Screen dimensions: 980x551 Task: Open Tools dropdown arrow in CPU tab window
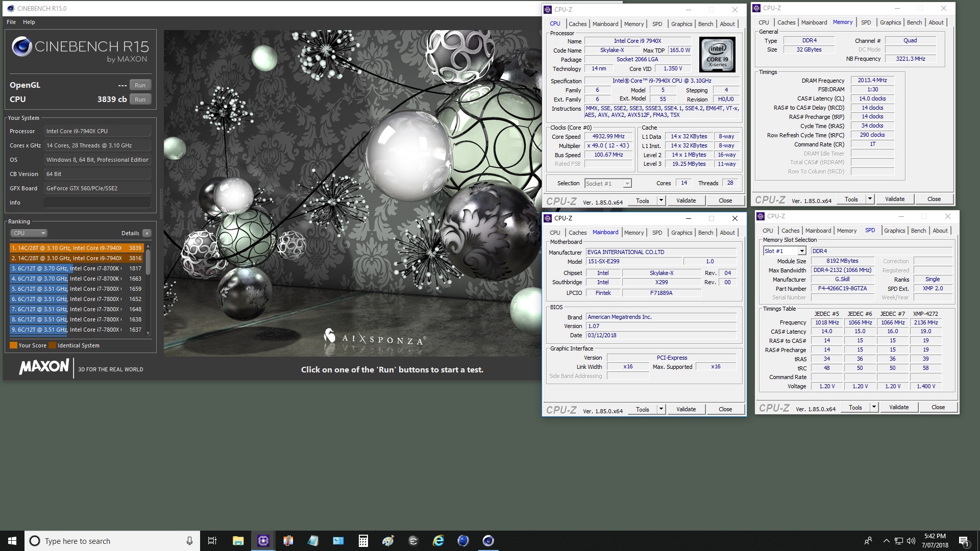pos(661,201)
